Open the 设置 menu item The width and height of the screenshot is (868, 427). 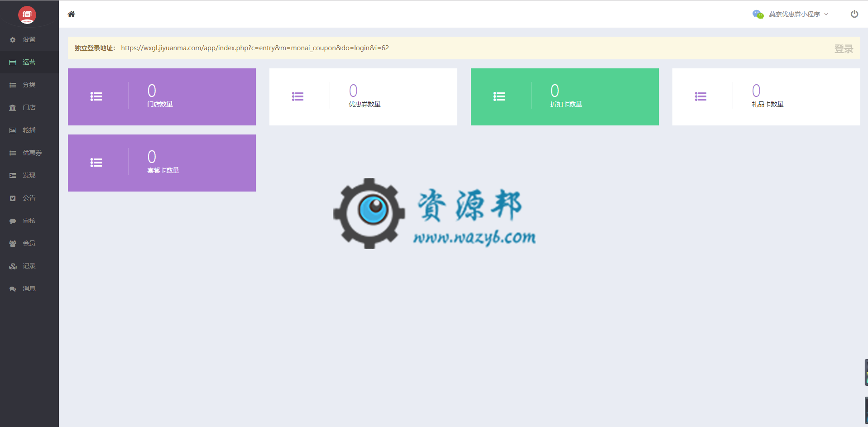point(29,39)
